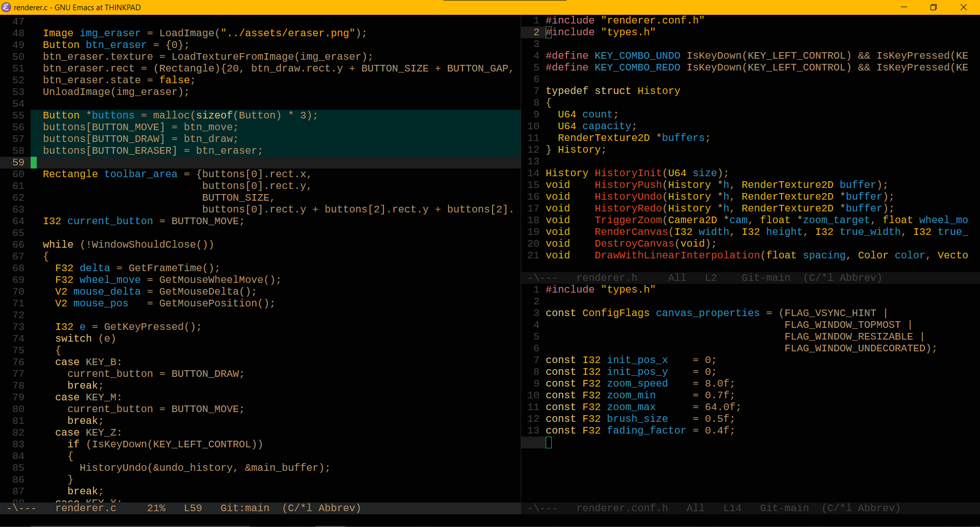This screenshot has height=527, width=980.
Task: Click U64 capacity struct field
Action: [598, 126]
